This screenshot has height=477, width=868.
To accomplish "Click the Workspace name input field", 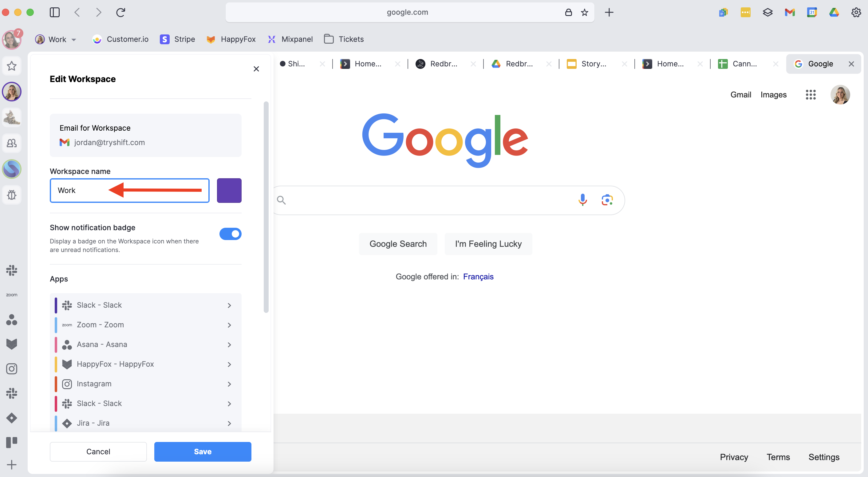I will tap(130, 190).
